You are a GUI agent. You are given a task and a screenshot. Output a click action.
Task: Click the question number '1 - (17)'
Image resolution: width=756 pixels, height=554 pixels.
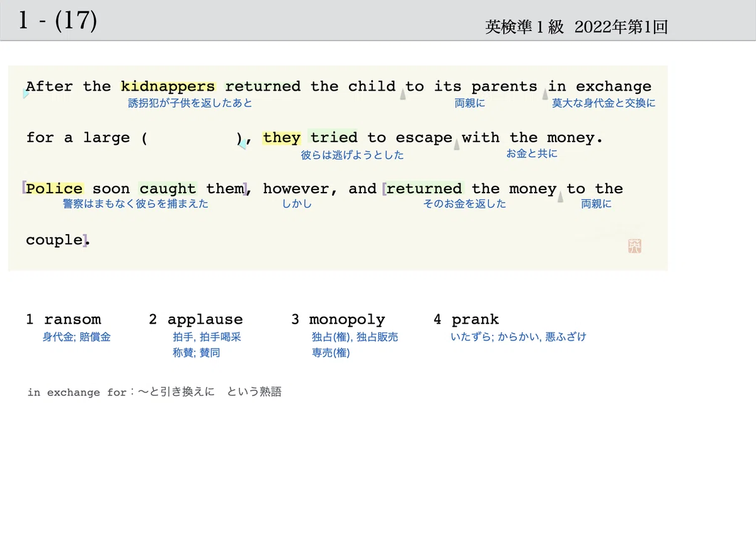[x=58, y=20]
